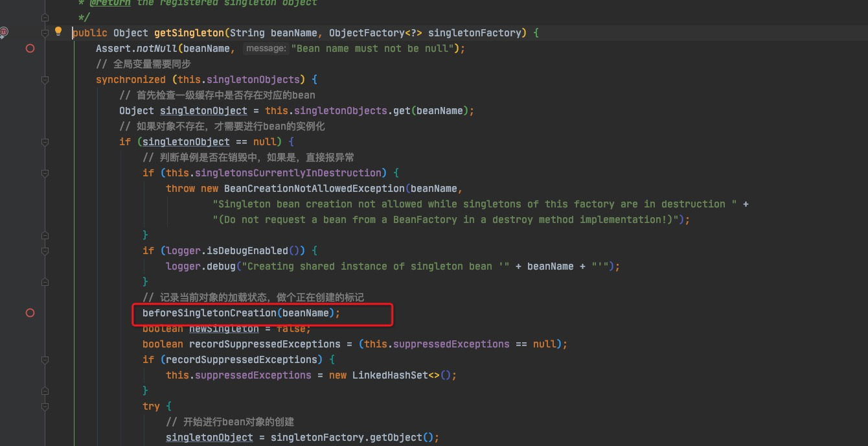Click the Javadoc comment end fold marker
Screen dimensions: 868x446
(x=45, y=17)
